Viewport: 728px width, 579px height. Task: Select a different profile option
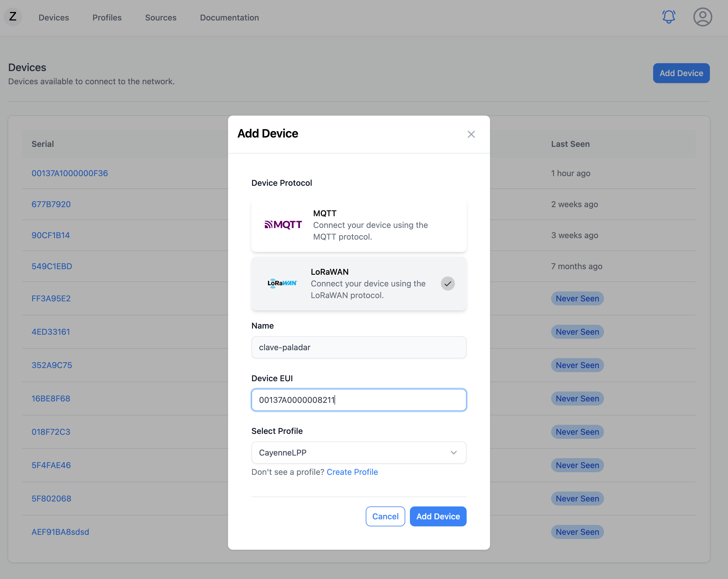click(x=359, y=452)
